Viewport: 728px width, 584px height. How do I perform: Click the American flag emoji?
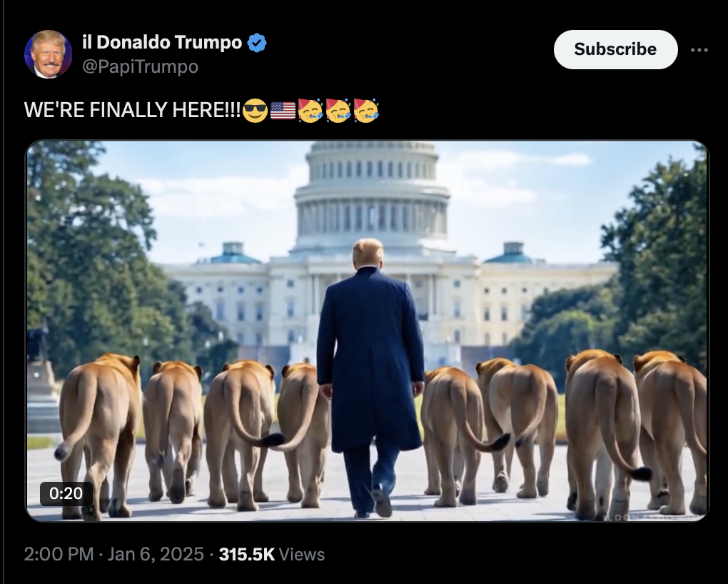(283, 111)
